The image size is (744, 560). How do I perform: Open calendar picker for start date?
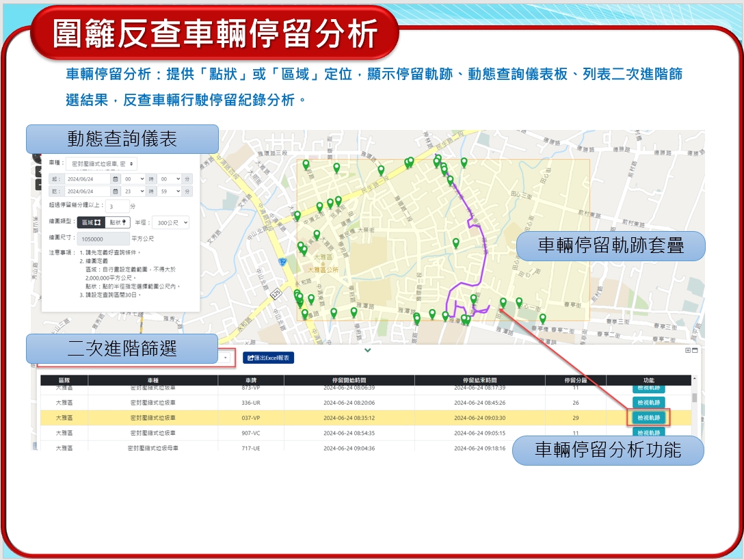116,178
